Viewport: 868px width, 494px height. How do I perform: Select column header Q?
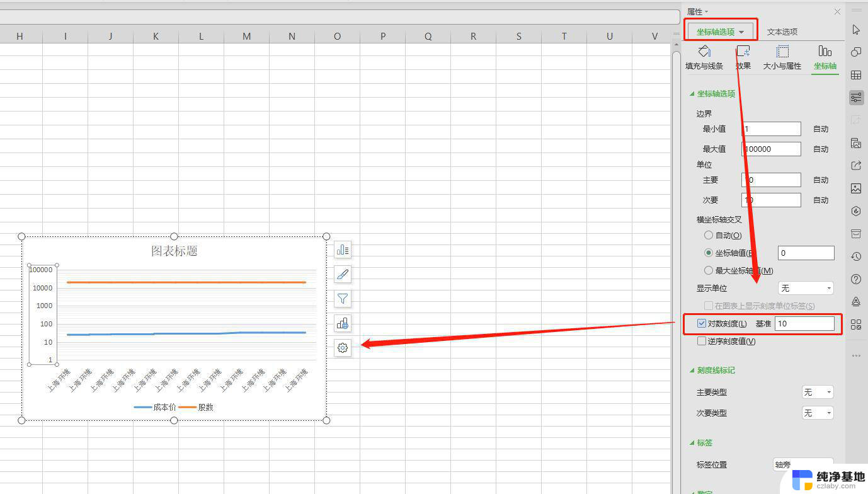click(428, 37)
